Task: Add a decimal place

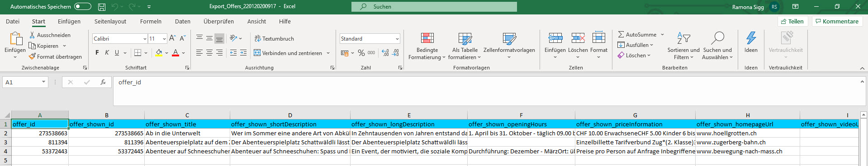Action: 385,53
